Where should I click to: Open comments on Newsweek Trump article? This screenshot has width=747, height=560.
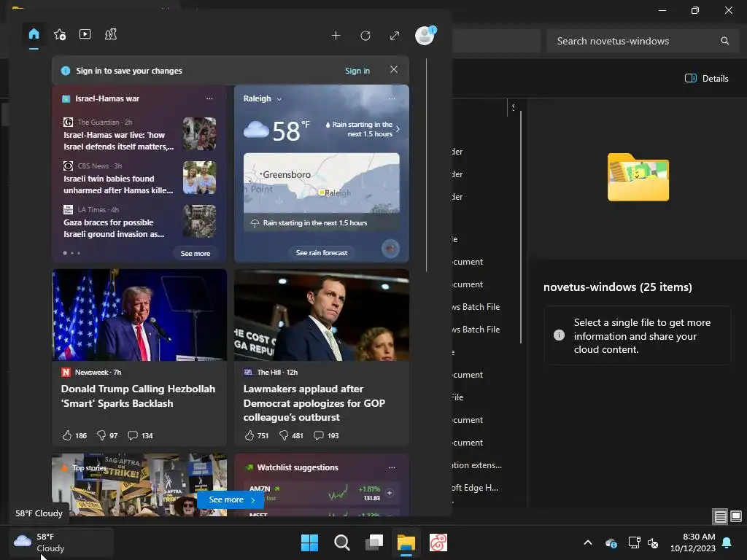pos(140,435)
